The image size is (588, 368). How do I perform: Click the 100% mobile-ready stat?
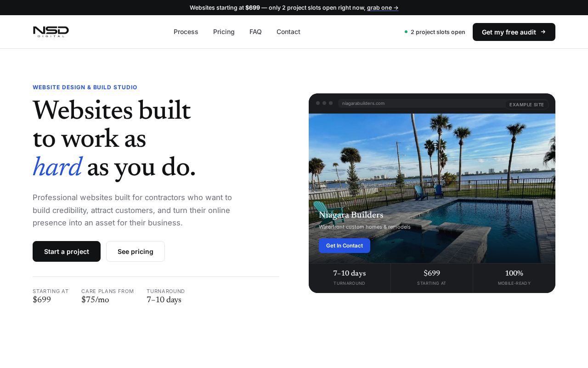click(x=514, y=277)
